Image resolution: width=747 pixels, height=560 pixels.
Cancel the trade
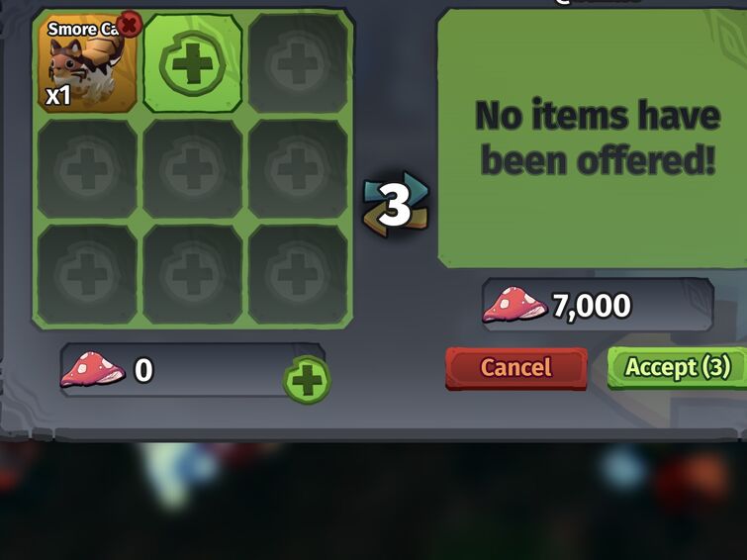pos(516,368)
